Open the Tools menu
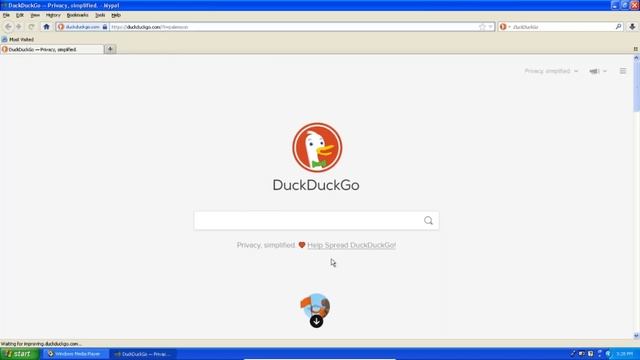The image size is (640, 360). [x=100, y=15]
